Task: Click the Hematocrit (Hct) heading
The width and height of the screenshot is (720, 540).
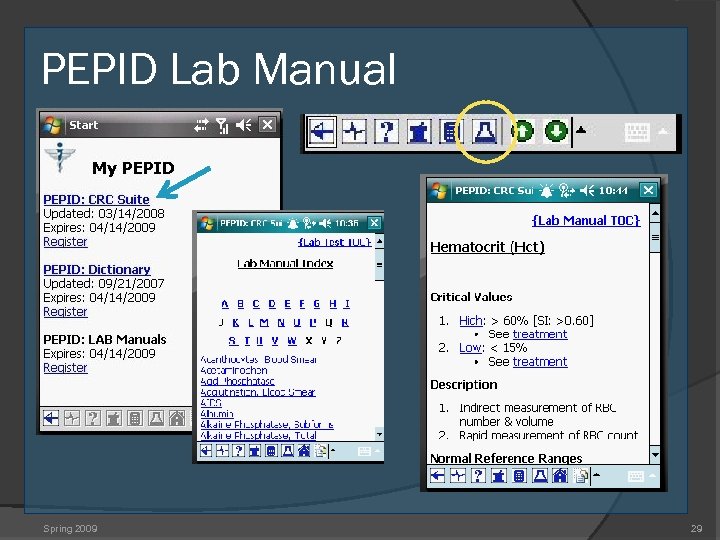Action: (487, 247)
